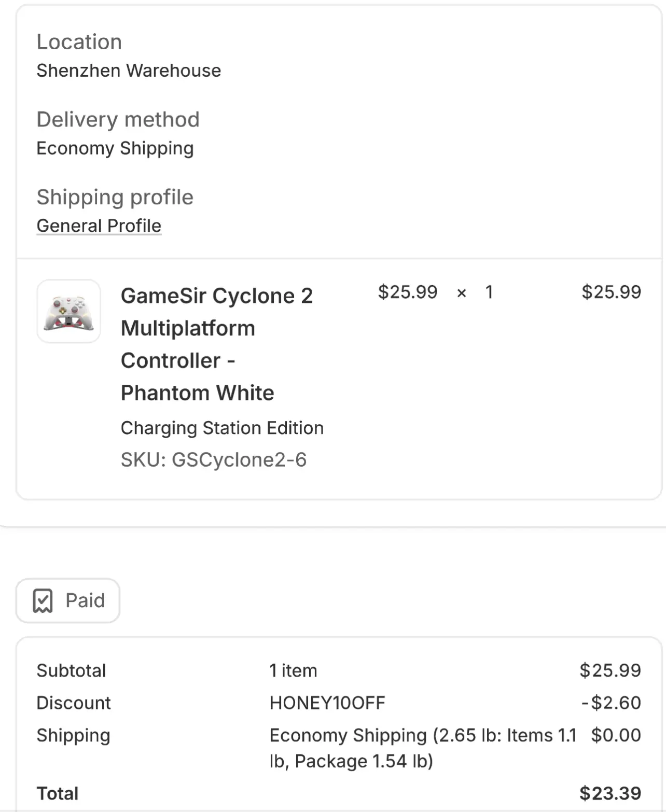Click the Shipping profile heading

[x=115, y=197]
